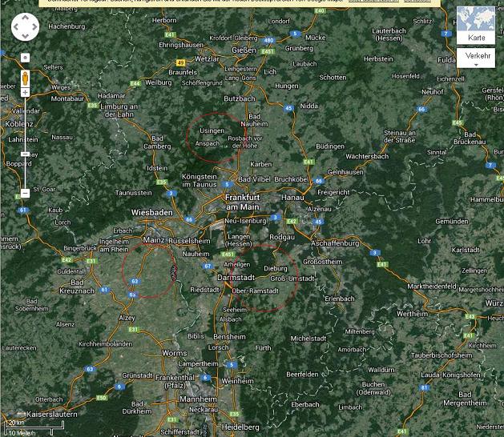
Task: Select the orange Street View pegman
Action: pos(25,78)
